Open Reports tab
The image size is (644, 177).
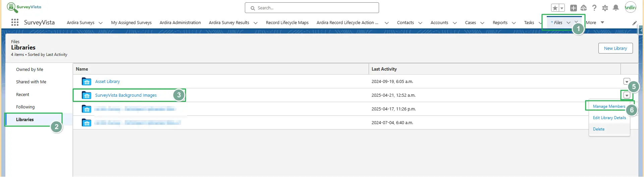click(500, 23)
